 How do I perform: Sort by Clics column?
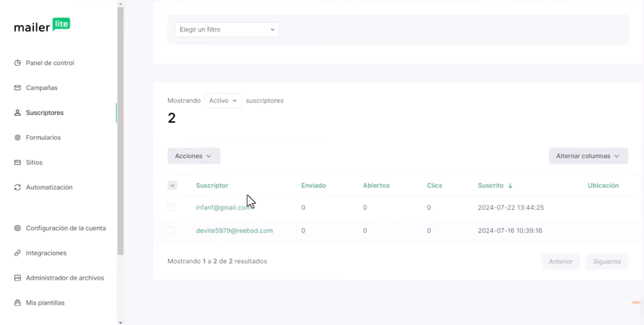point(435,185)
